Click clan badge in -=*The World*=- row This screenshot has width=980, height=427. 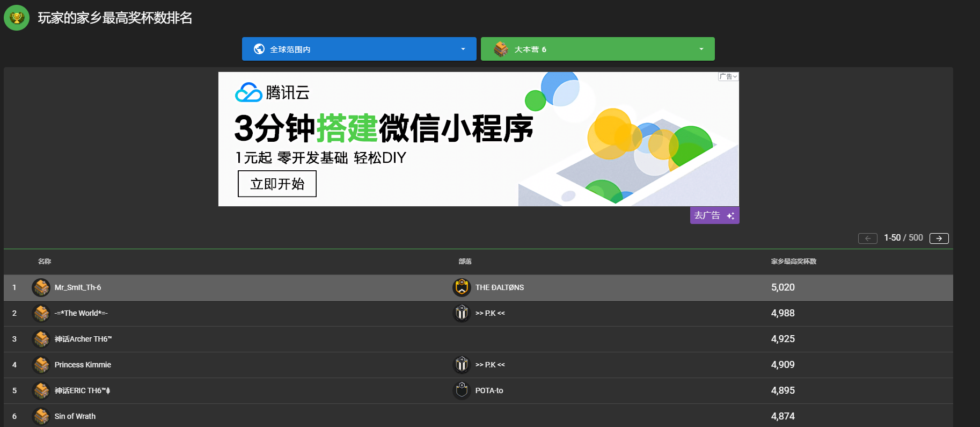pos(462,313)
